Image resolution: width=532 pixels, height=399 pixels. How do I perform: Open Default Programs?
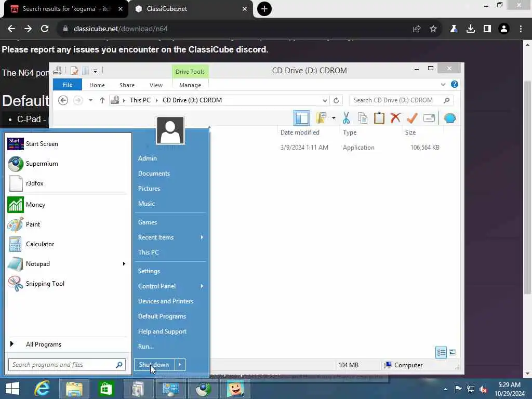click(x=162, y=316)
